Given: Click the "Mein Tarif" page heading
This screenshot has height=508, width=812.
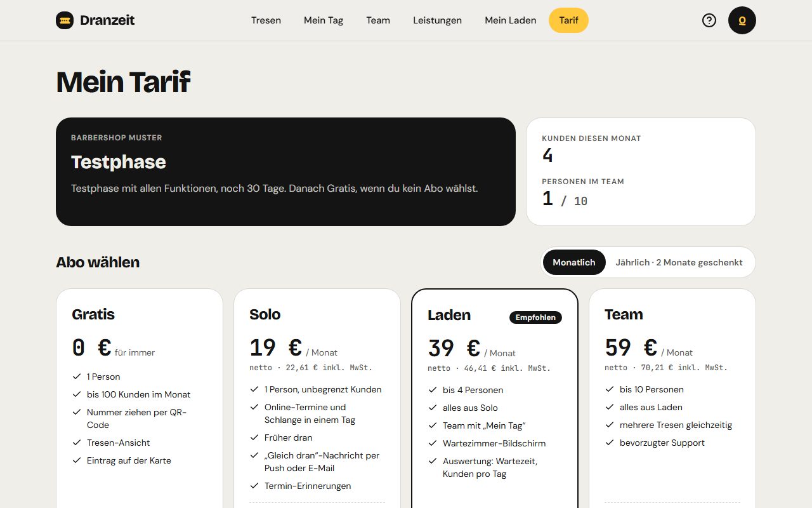Looking at the screenshot, I should 124,82.
